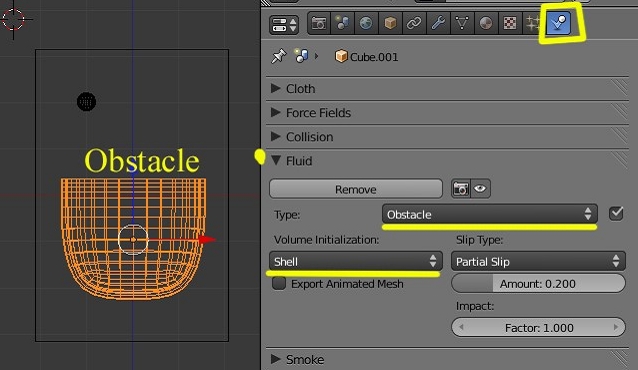Collapse the Fluid panel
This screenshot has height=370, width=638.
click(447, 161)
